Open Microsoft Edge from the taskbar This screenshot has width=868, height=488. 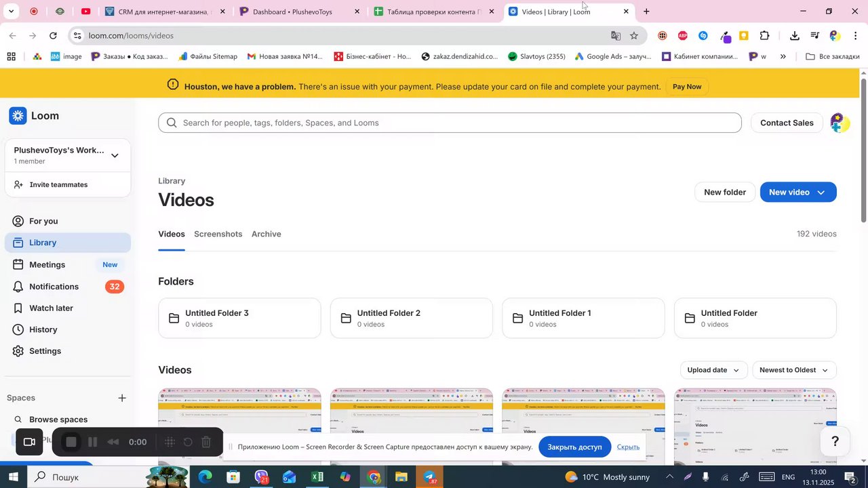pos(205,477)
